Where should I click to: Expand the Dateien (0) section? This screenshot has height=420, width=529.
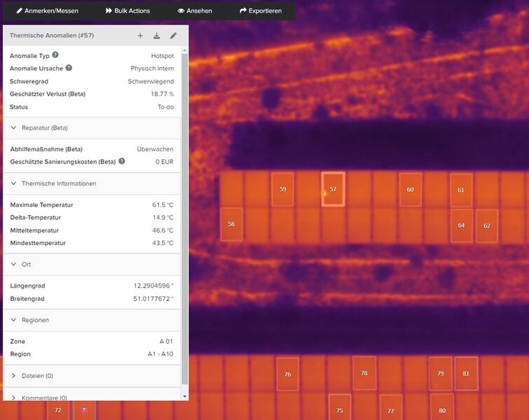click(x=14, y=376)
